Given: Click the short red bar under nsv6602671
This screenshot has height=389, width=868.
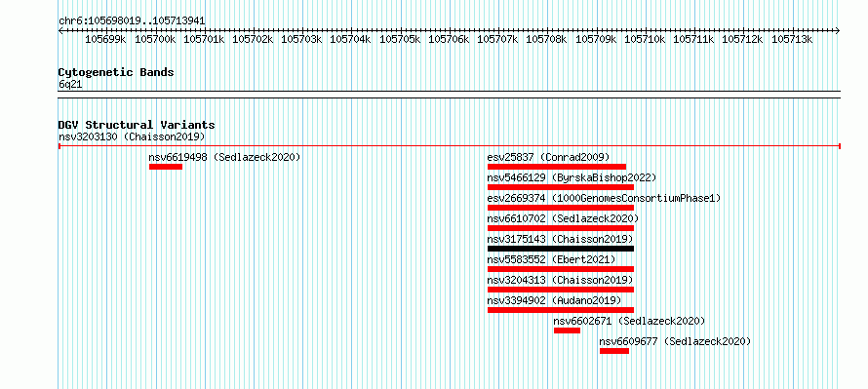Looking at the screenshot, I should point(567,331).
